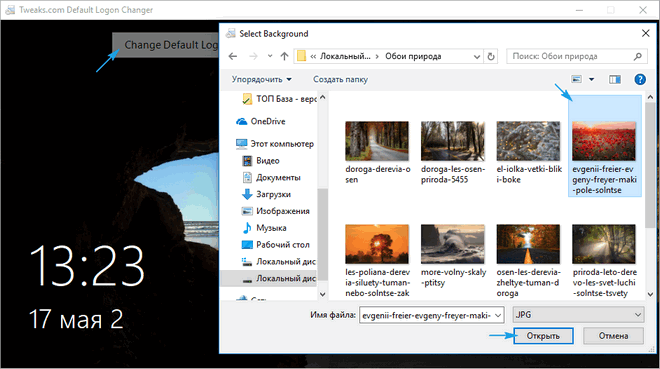Click Change Default Logon button in Tweaks window
The width and height of the screenshot is (660, 369).
coord(165,45)
